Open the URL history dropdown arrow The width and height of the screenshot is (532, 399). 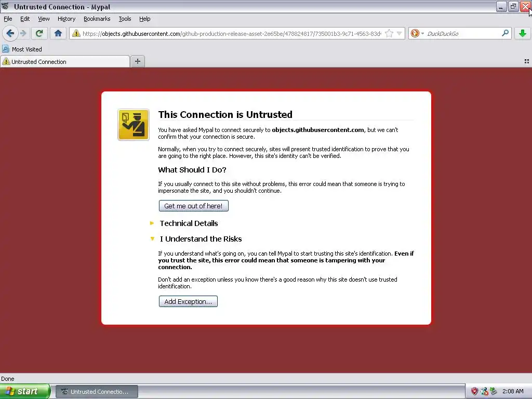pos(400,33)
